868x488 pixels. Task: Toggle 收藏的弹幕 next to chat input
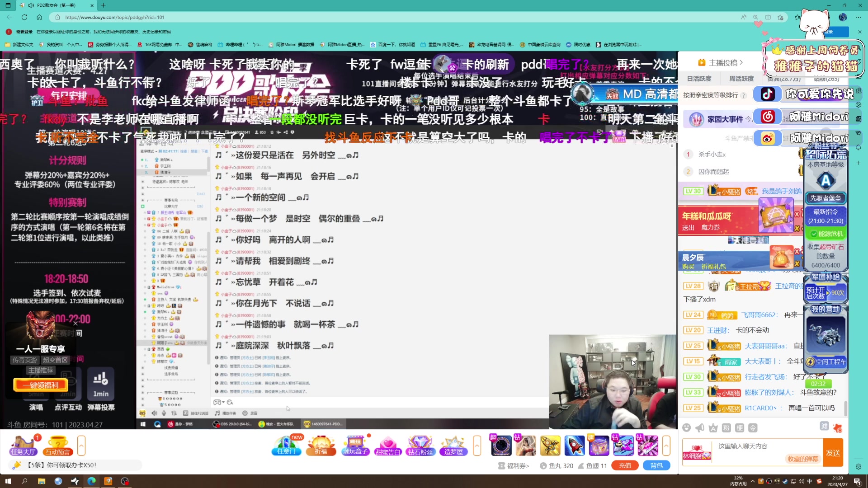click(x=803, y=458)
